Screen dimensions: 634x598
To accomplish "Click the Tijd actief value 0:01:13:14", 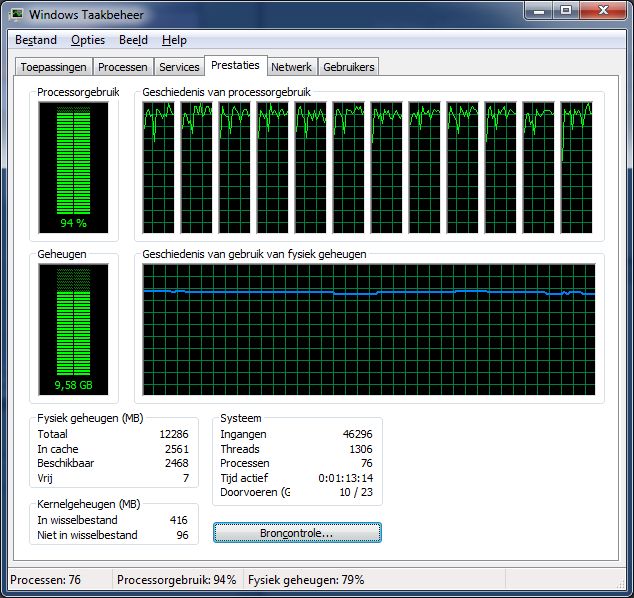I will click(346, 478).
